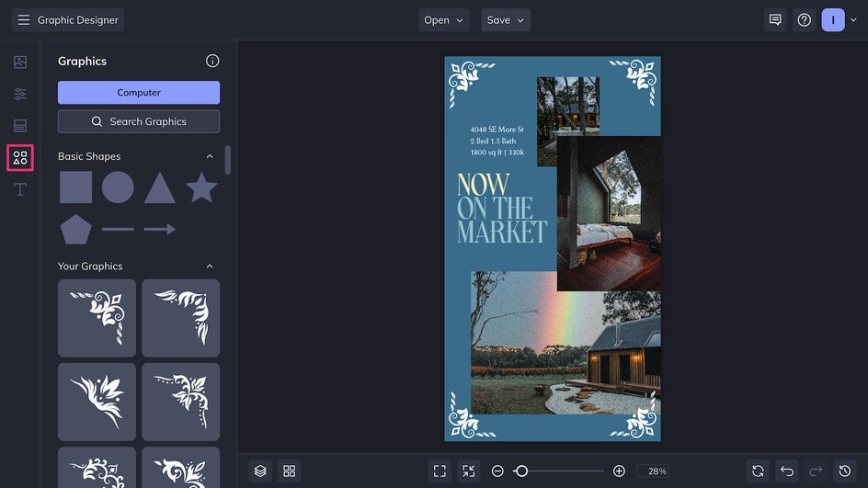Open the Open dropdown menu
This screenshot has width=868, height=488.
pyautogui.click(x=443, y=20)
